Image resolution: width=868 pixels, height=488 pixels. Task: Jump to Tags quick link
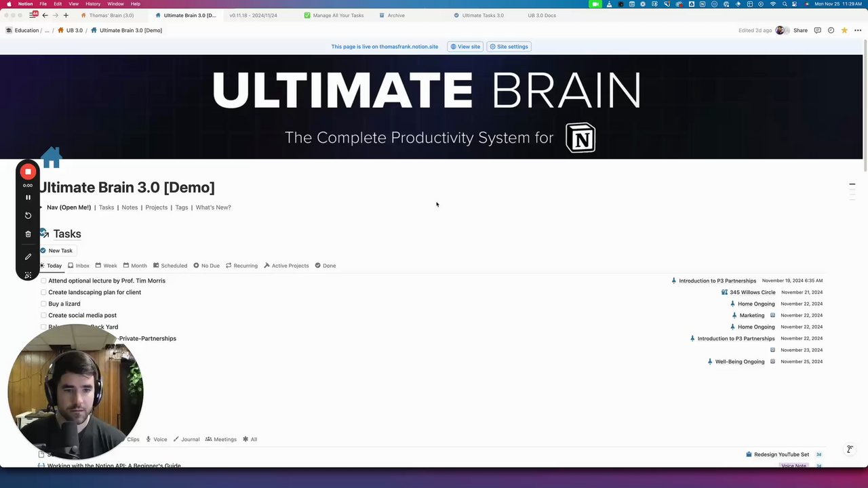coord(181,207)
